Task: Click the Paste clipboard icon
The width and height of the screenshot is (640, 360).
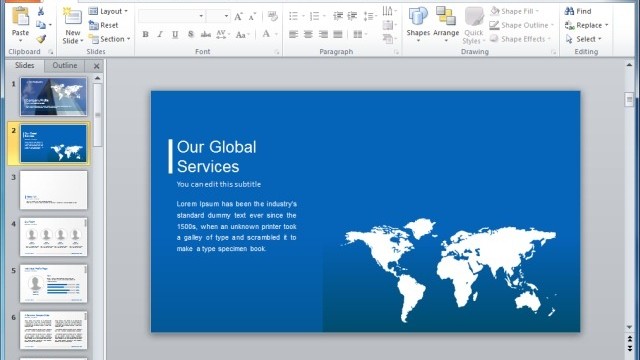Action: (20, 16)
